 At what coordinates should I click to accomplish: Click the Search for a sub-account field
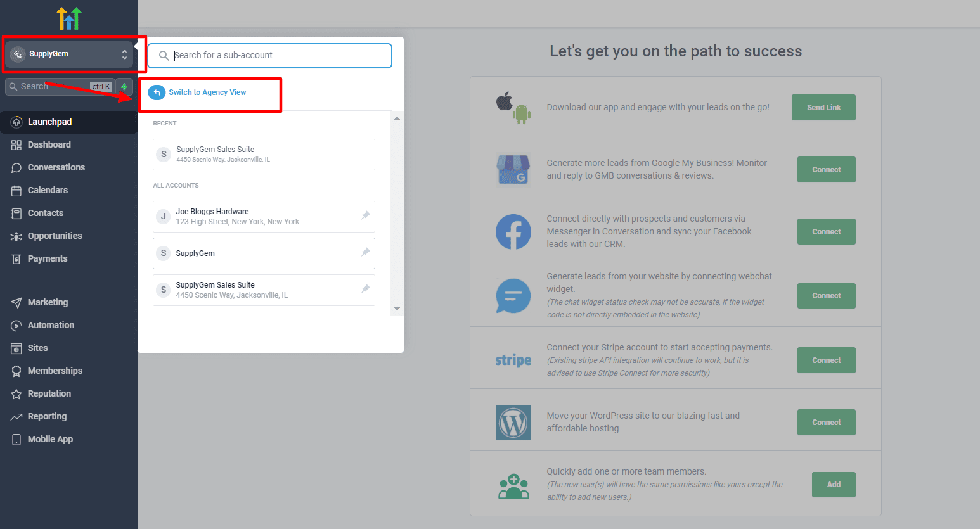pyautogui.click(x=270, y=56)
